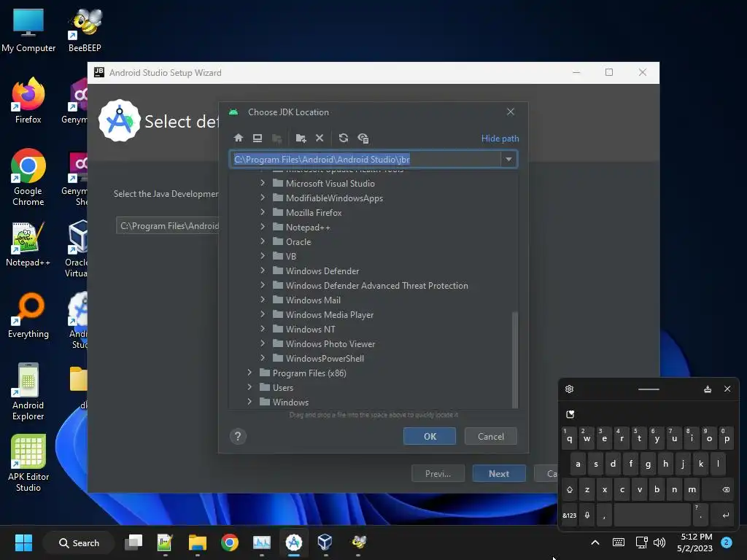747x560 pixels.
Task: Click the Setup Wizard JDK path field
Action: coord(167,226)
